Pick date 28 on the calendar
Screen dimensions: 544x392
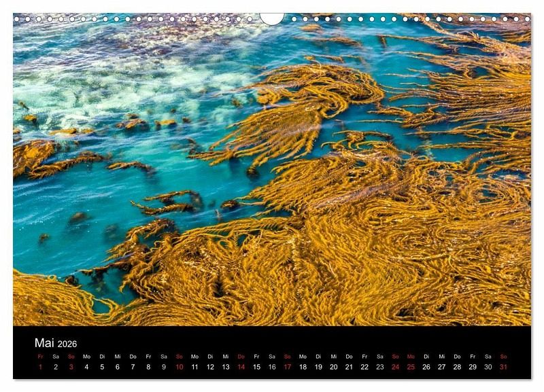457,367
